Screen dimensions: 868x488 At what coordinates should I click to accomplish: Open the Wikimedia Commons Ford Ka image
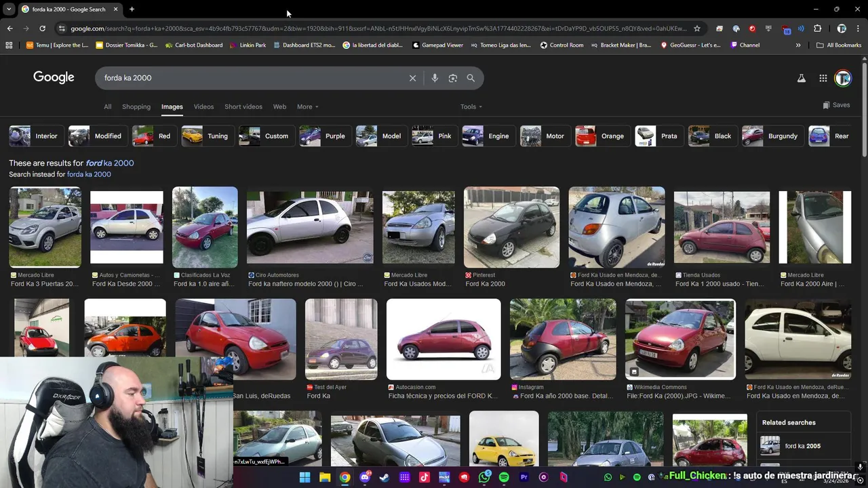[x=680, y=339]
